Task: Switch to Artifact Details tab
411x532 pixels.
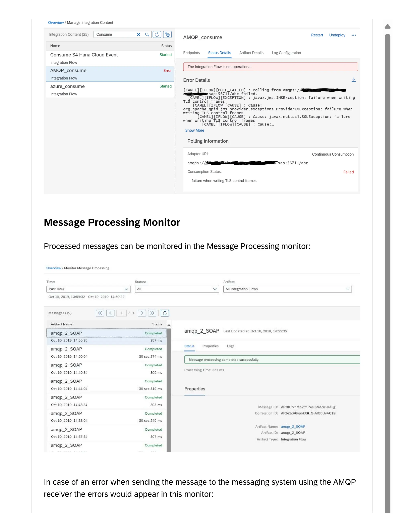Action: pyautogui.click(x=251, y=53)
